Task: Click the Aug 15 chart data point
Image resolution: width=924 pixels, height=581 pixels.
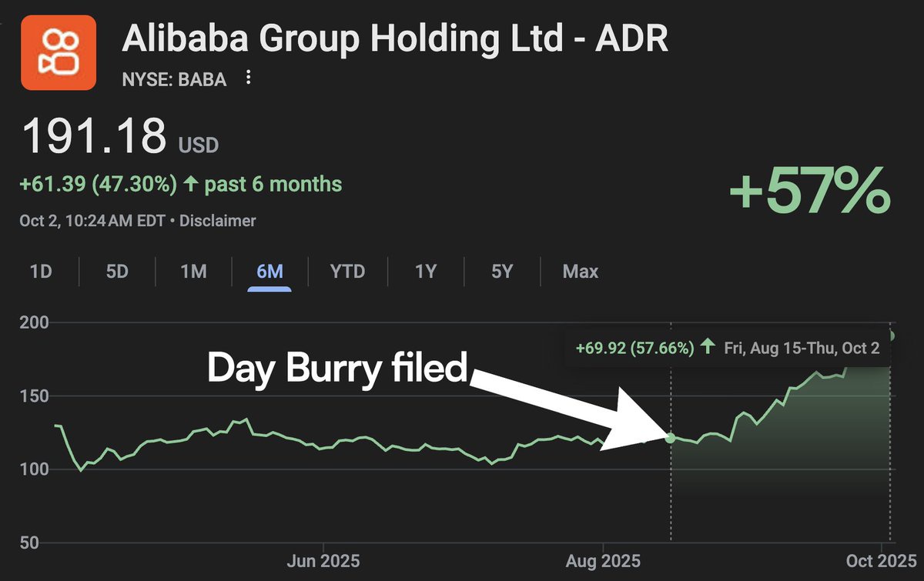Action: [x=670, y=438]
